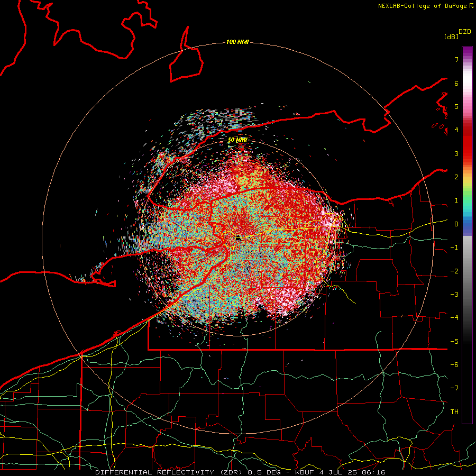Click the color scale value -2

point(454,271)
